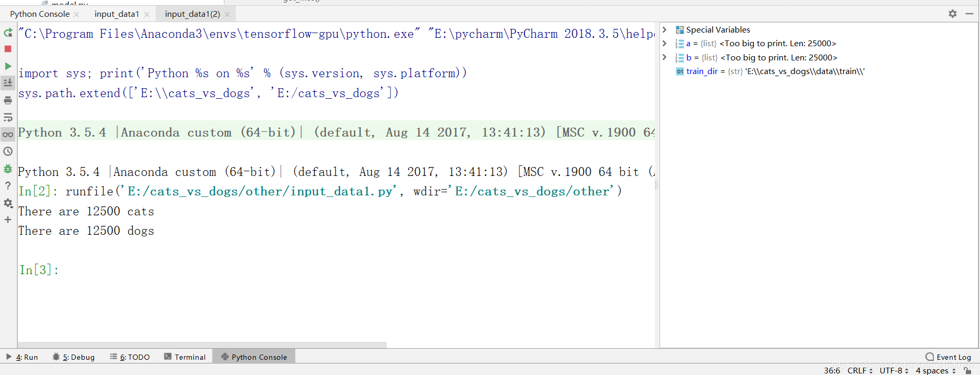980x375 pixels.
Task: Open the Event Log
Action: click(948, 357)
